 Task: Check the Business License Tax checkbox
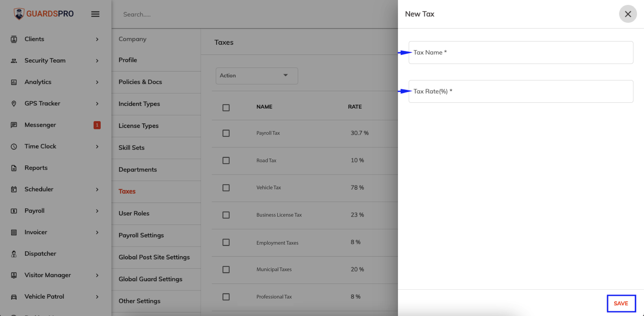(x=226, y=215)
